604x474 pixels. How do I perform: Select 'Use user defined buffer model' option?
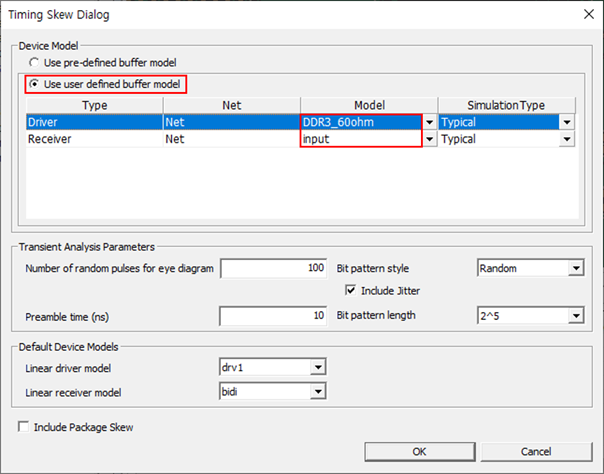pyautogui.click(x=35, y=83)
